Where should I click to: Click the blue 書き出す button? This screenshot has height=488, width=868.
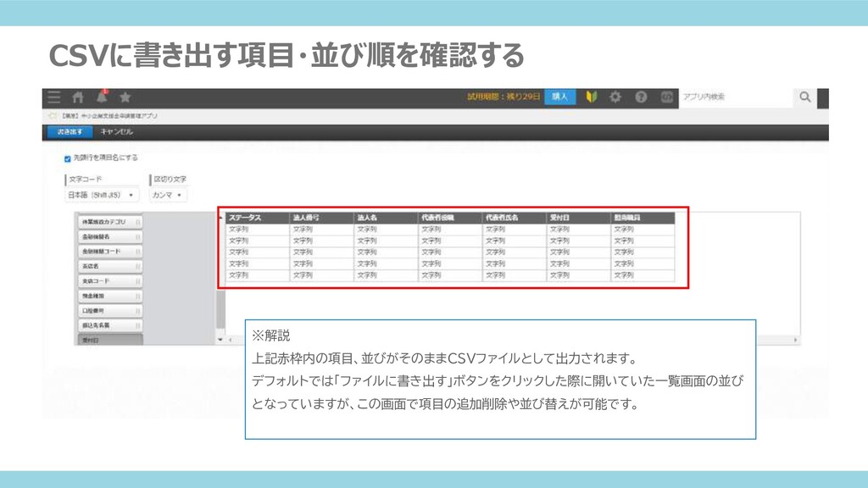(x=70, y=131)
